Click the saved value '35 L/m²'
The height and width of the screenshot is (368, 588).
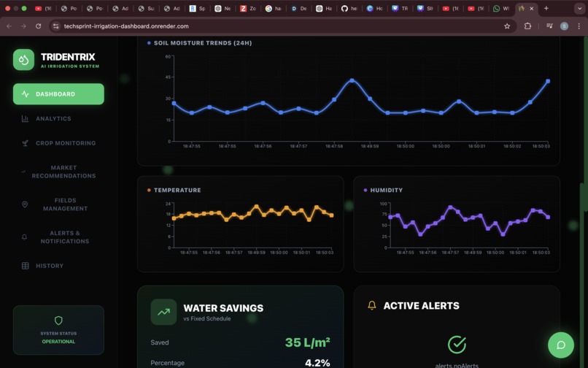(x=308, y=342)
